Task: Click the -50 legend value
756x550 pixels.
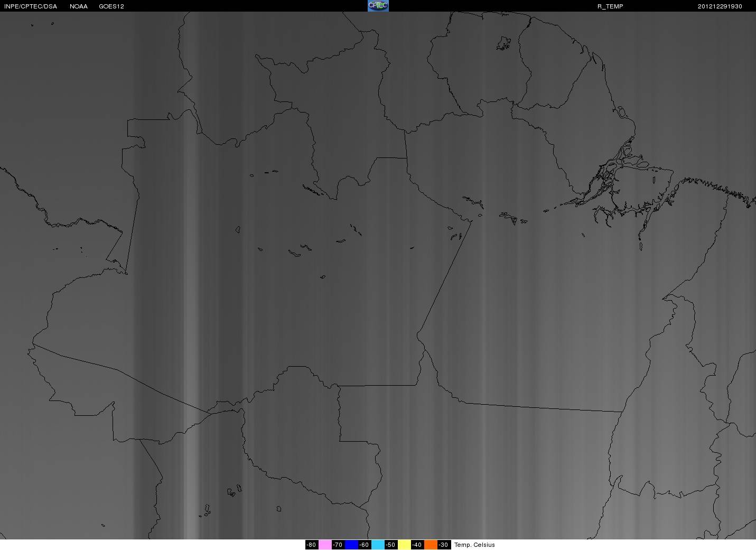Action: pos(391,545)
